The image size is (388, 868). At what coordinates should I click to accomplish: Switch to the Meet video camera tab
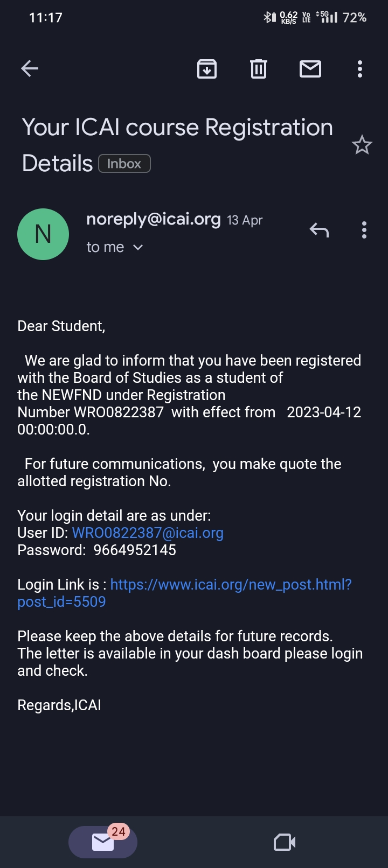pos(285,842)
